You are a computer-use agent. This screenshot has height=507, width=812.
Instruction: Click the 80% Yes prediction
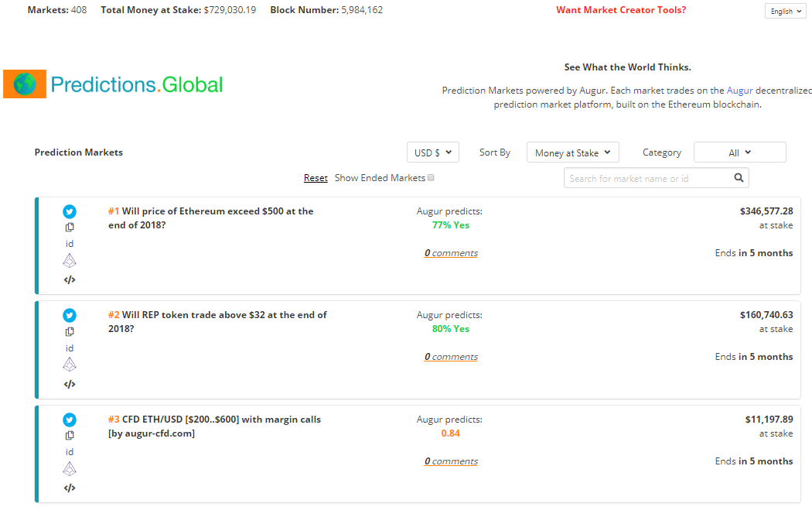pos(451,329)
